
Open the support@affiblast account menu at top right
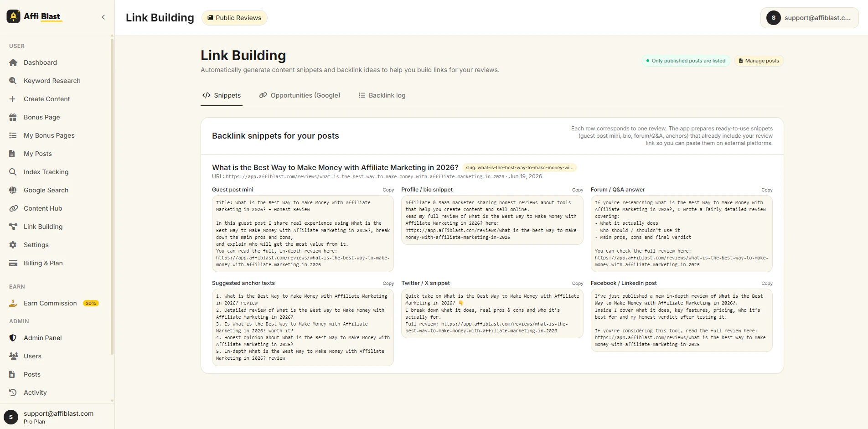(x=810, y=18)
